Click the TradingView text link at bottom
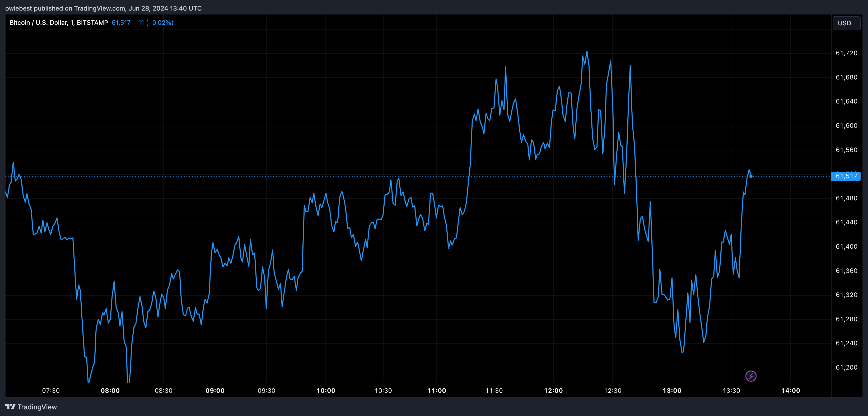Image resolution: width=868 pixels, height=416 pixels. coord(37,407)
